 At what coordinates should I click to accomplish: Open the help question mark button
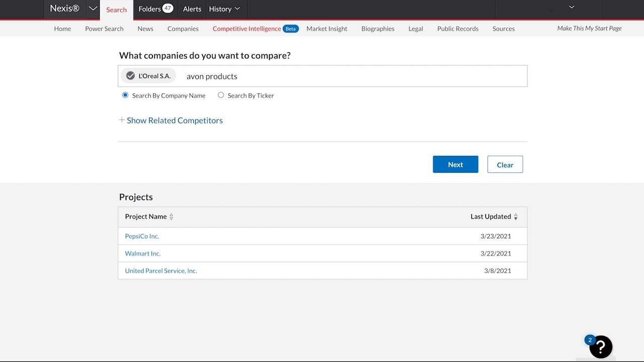click(601, 347)
